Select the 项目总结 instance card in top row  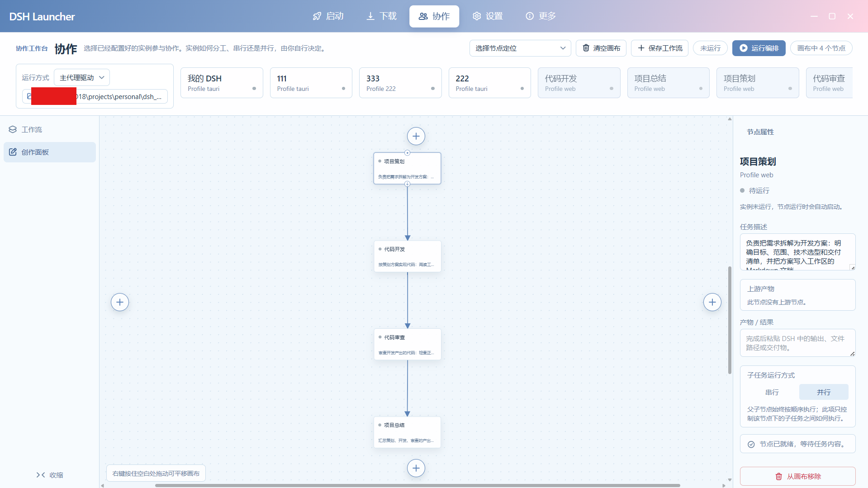(669, 83)
